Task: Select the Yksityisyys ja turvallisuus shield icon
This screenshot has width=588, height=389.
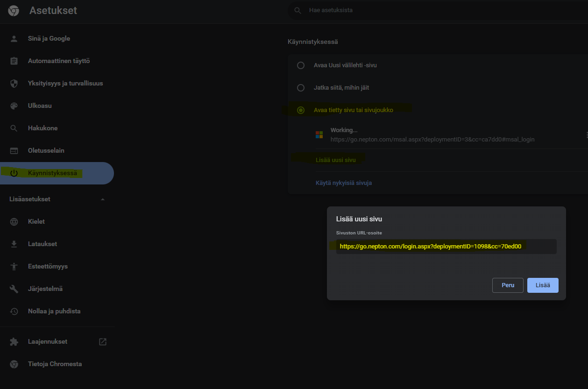Action: [14, 83]
